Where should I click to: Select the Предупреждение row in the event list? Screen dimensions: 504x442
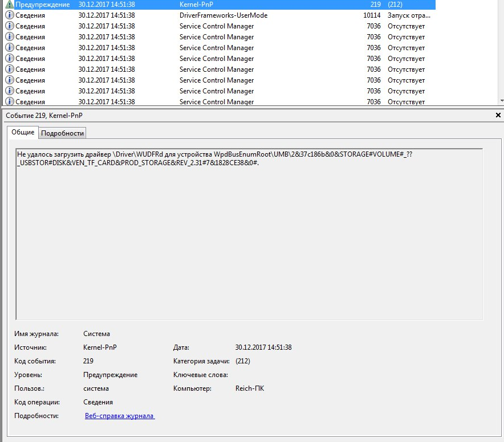coord(42,5)
